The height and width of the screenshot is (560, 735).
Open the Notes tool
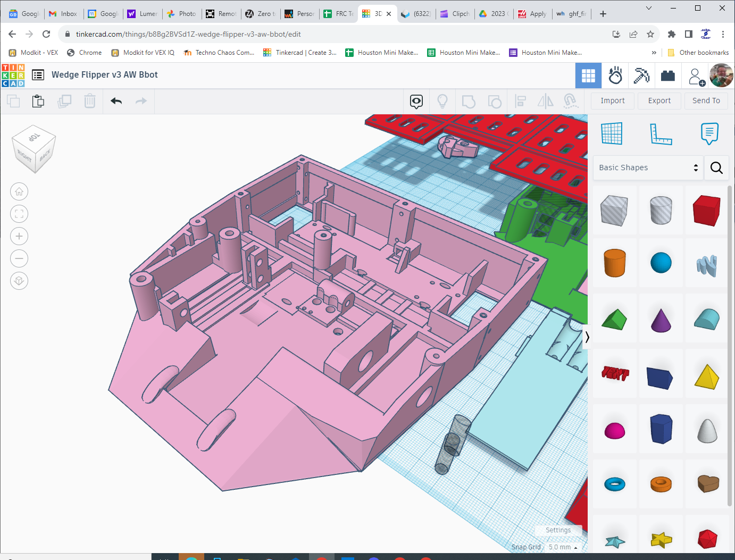[x=709, y=133]
